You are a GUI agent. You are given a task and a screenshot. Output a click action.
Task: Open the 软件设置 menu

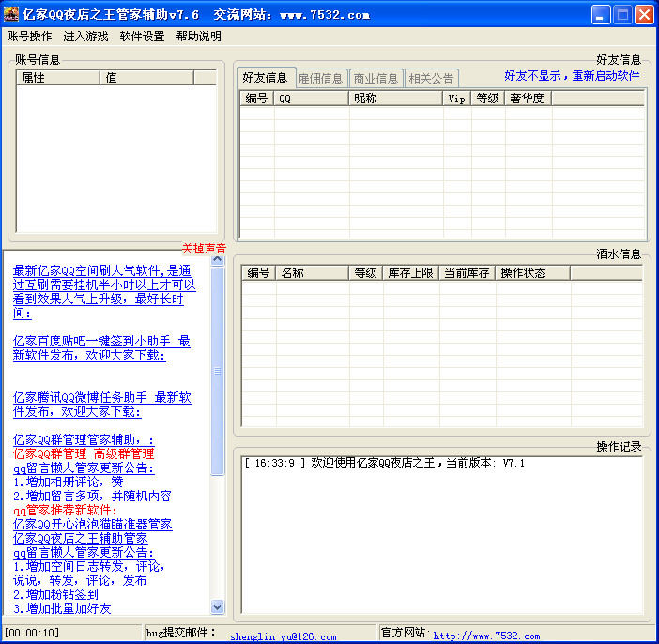142,37
